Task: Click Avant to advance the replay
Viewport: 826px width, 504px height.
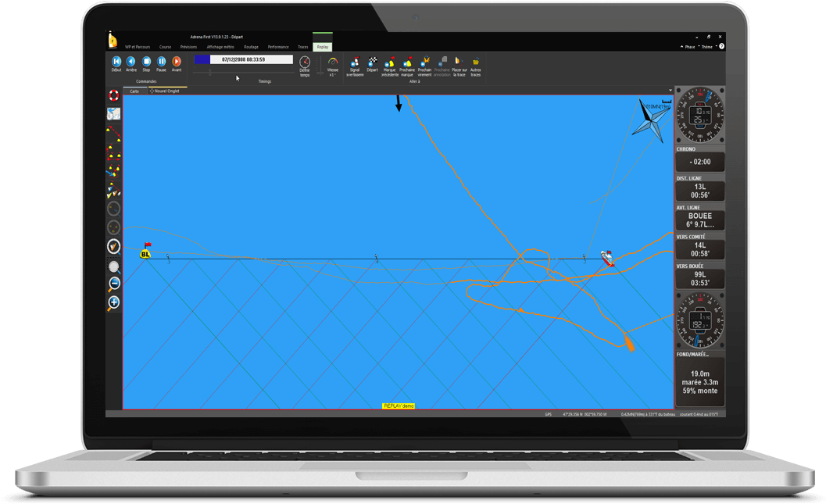Action: click(x=177, y=62)
